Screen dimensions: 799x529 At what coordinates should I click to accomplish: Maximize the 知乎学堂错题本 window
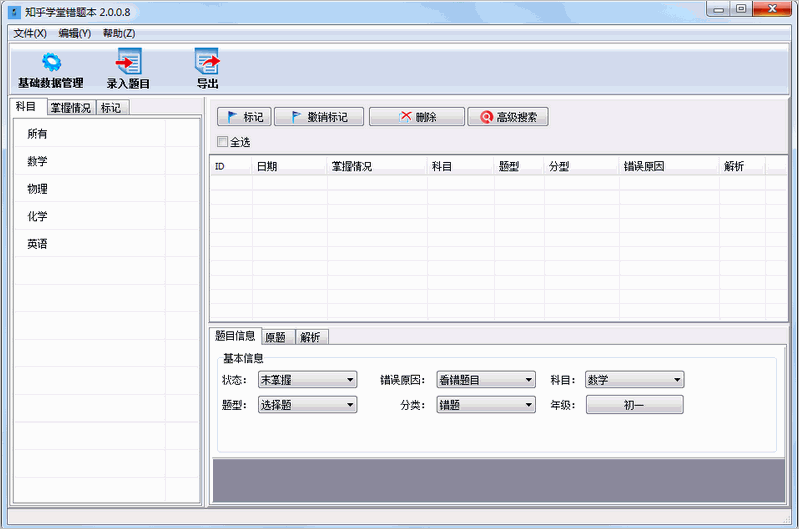pyautogui.click(x=741, y=9)
